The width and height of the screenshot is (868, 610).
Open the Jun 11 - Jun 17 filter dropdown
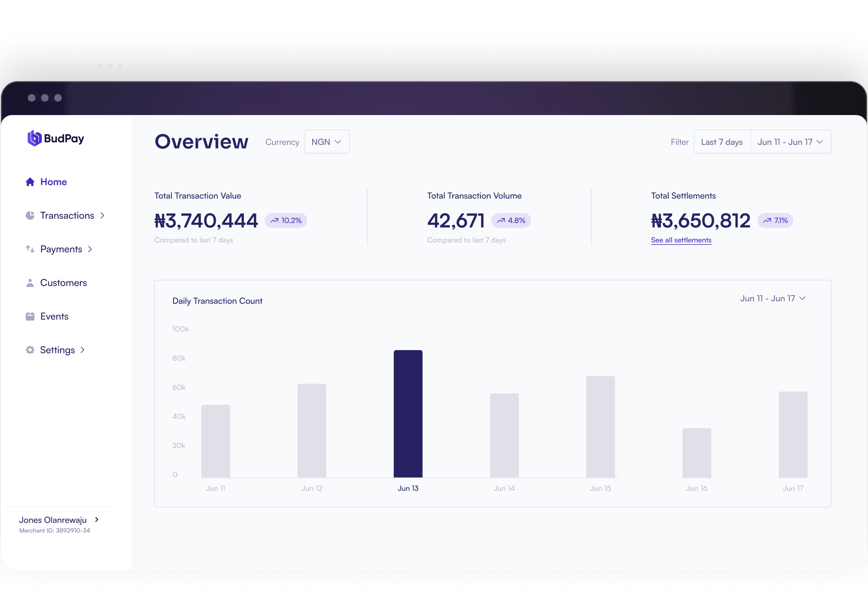tap(790, 142)
